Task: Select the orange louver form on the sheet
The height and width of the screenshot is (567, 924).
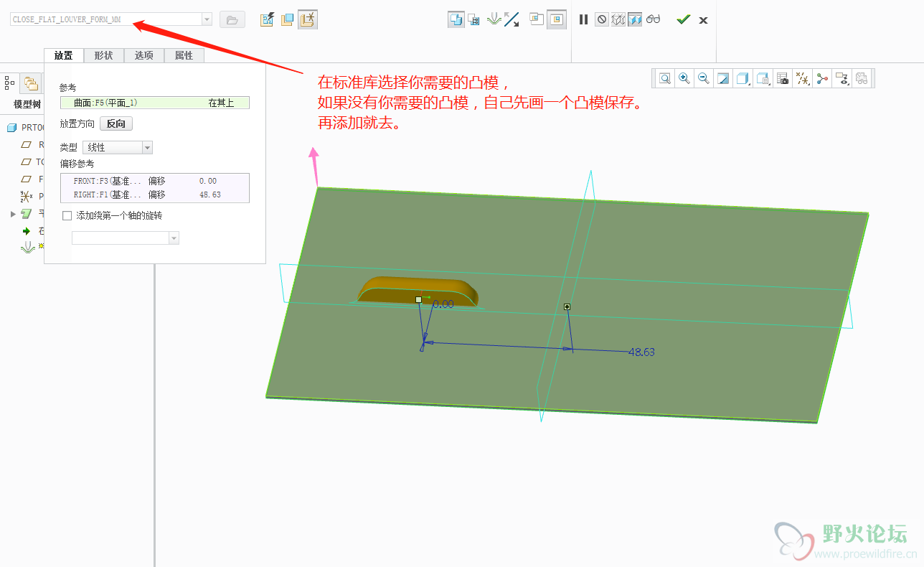Action: (418, 291)
